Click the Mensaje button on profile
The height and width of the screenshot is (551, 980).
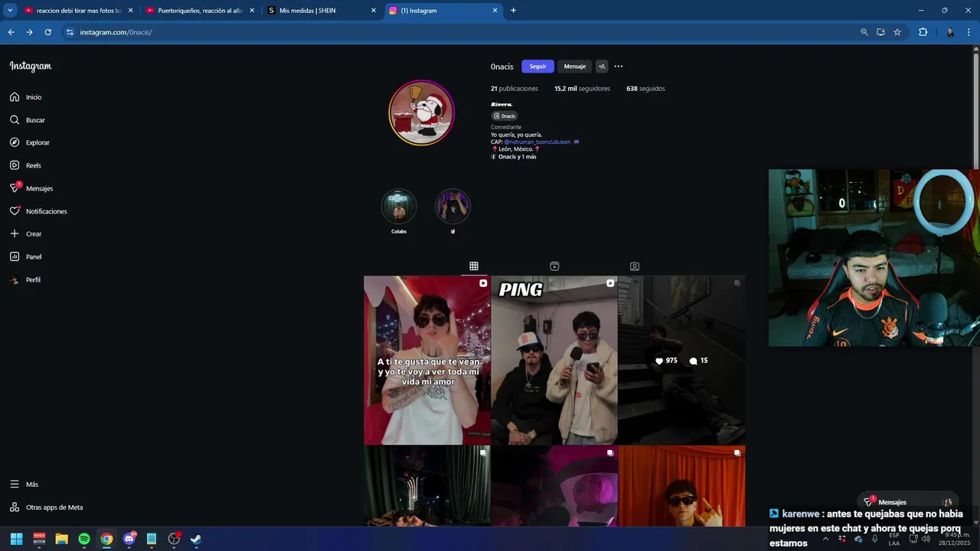(575, 67)
